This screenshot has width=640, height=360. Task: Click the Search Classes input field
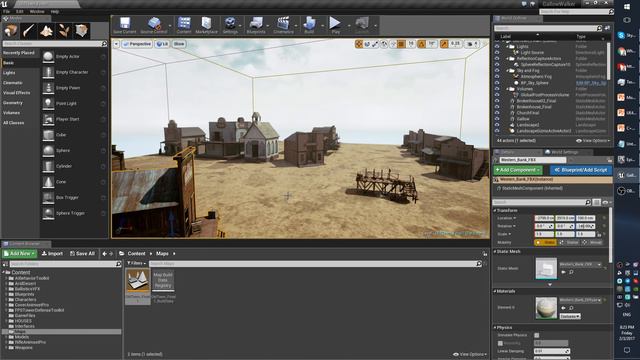click(55, 43)
